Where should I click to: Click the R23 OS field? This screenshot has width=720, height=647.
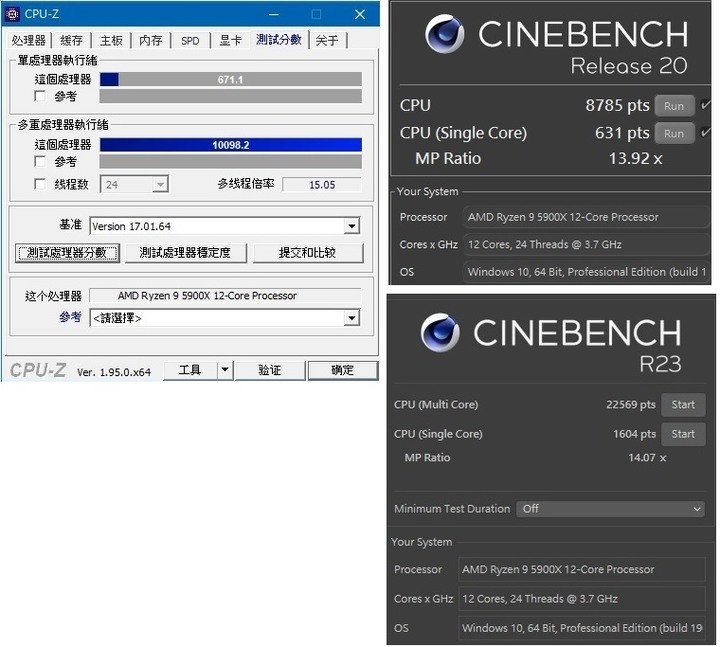[582, 628]
